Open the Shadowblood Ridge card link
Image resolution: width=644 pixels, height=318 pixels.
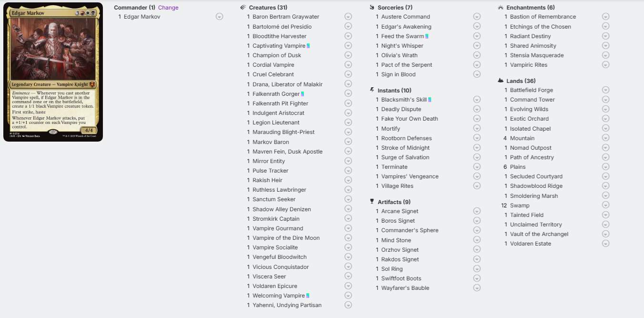pos(536,186)
